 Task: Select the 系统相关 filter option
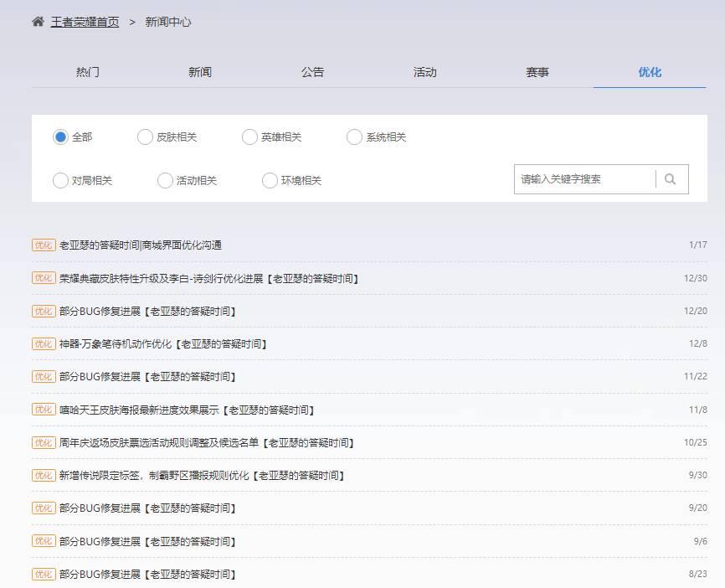tap(354, 136)
